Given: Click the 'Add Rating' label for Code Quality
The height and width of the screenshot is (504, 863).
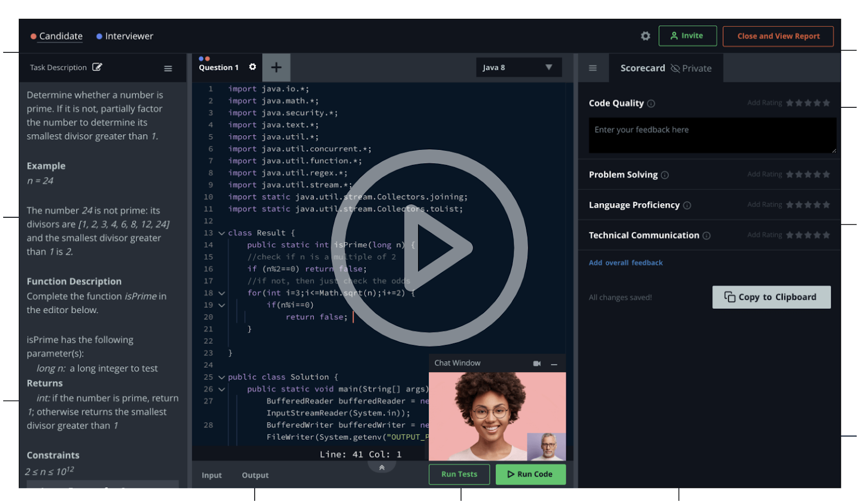Looking at the screenshot, I should (764, 103).
